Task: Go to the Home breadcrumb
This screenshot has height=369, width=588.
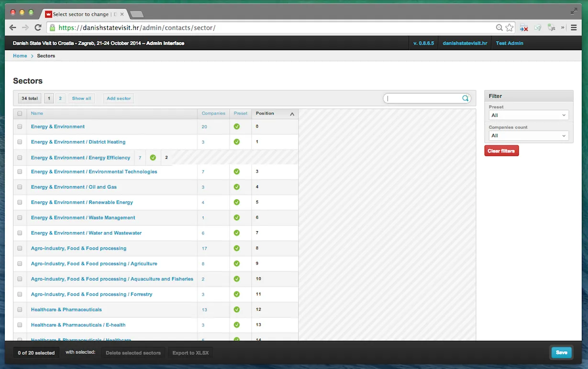Action: (x=20, y=56)
